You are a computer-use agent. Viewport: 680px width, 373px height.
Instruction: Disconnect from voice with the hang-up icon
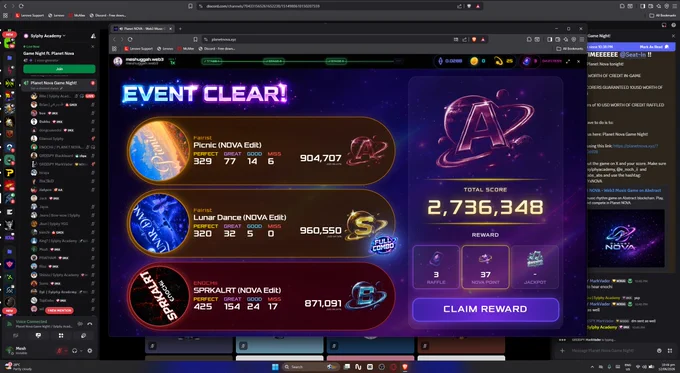click(x=90, y=324)
